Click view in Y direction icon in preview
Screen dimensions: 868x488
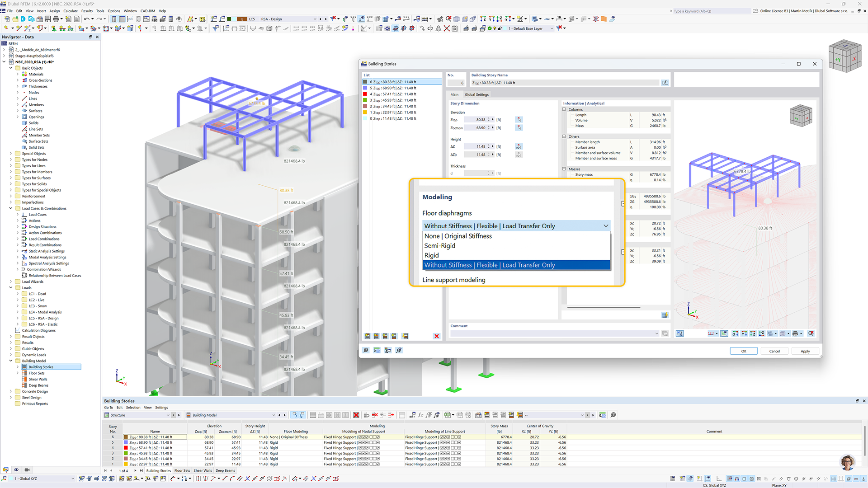[x=744, y=333]
